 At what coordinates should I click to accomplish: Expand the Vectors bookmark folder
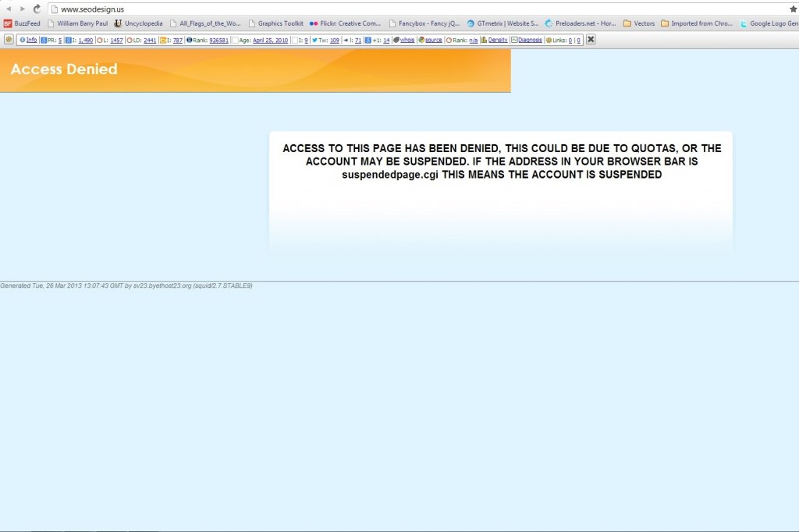639,23
